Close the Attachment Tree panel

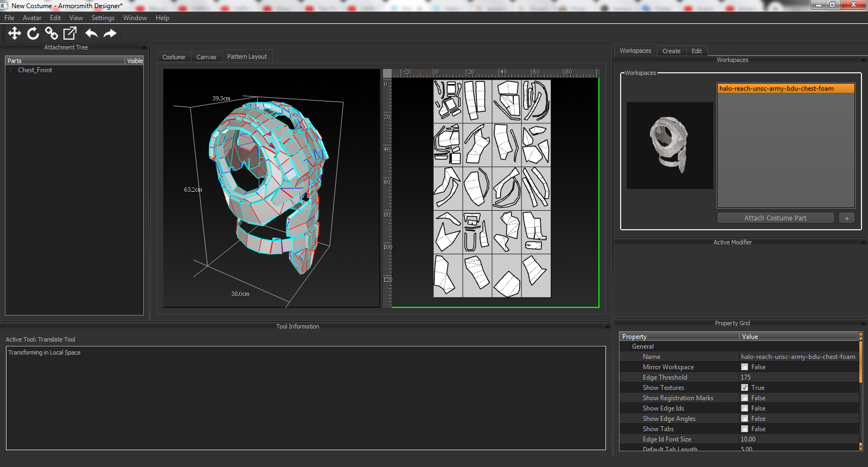(x=144, y=48)
